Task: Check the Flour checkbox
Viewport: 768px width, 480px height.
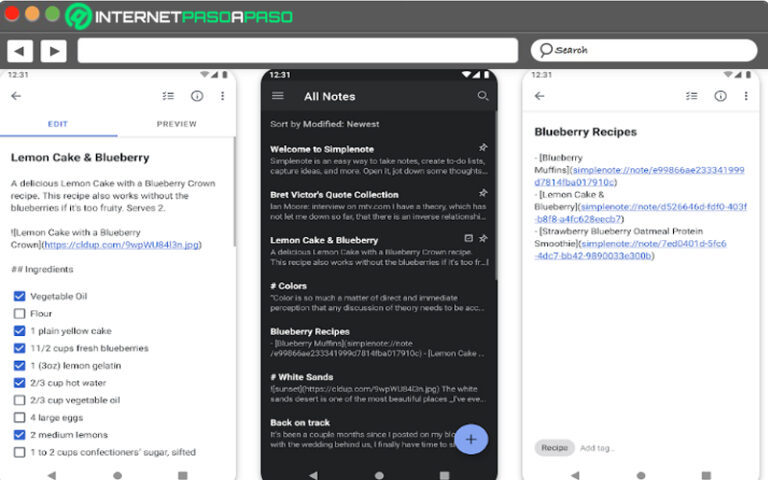Action: pos(20,313)
